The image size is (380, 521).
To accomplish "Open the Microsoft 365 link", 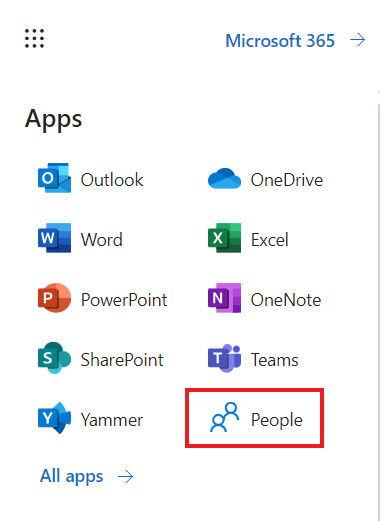I will (280, 41).
